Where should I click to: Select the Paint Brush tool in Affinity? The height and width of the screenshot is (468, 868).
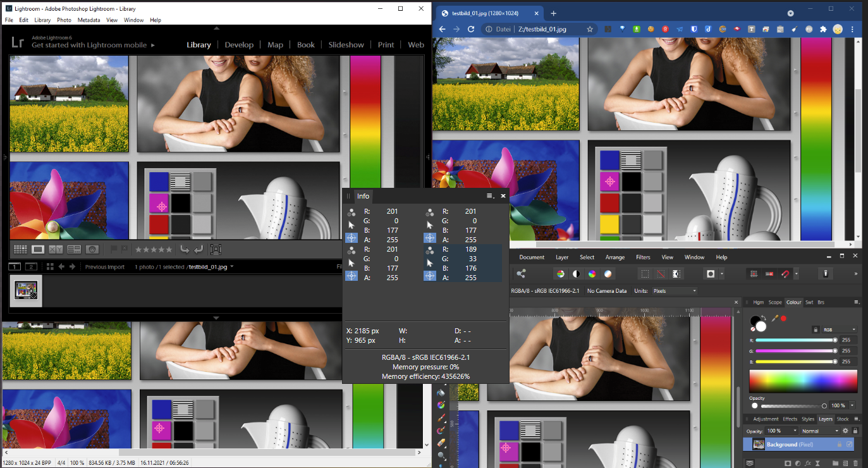(x=441, y=418)
